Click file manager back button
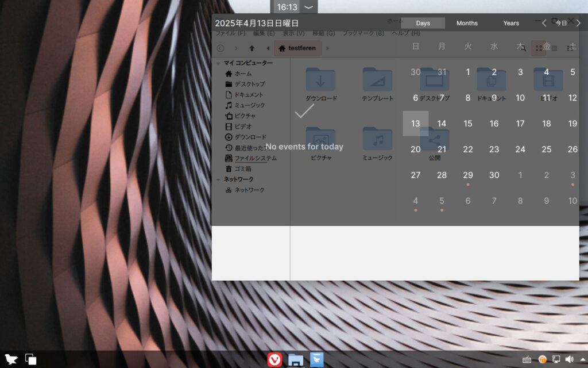 tap(220, 48)
